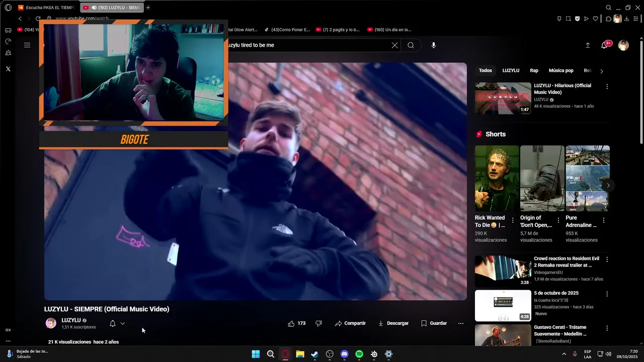Expand notification options chevron next to bell
This screenshot has height=362, width=644.
[x=122, y=323]
